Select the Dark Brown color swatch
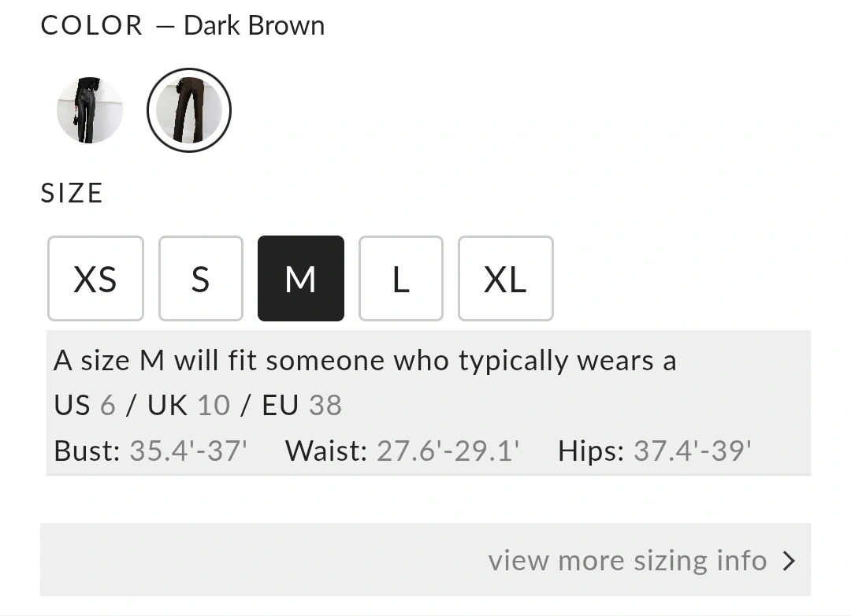851x616 pixels. pos(189,110)
